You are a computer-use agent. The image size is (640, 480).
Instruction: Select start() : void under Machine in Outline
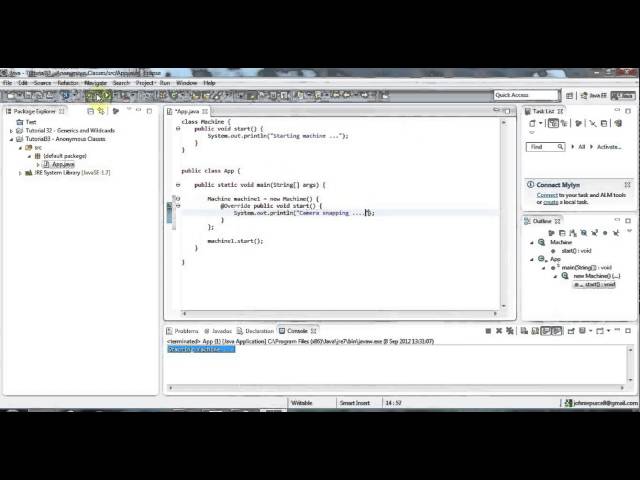coord(576,251)
